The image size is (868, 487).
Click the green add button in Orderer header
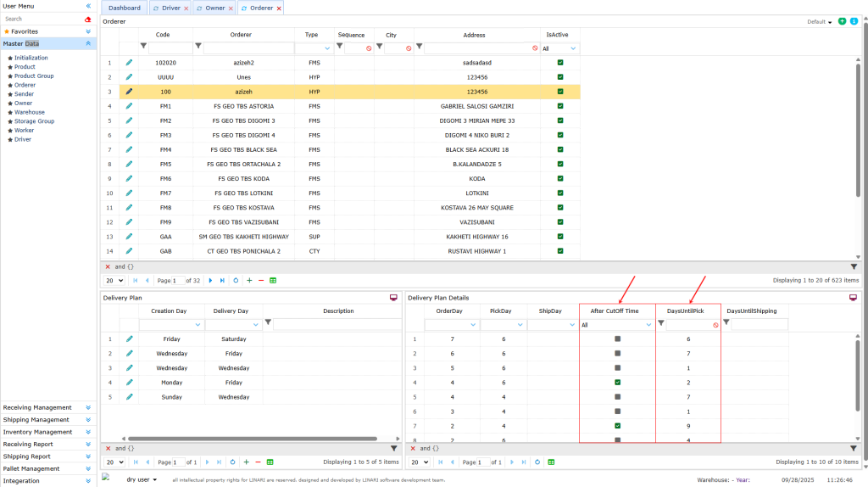(x=842, y=21)
